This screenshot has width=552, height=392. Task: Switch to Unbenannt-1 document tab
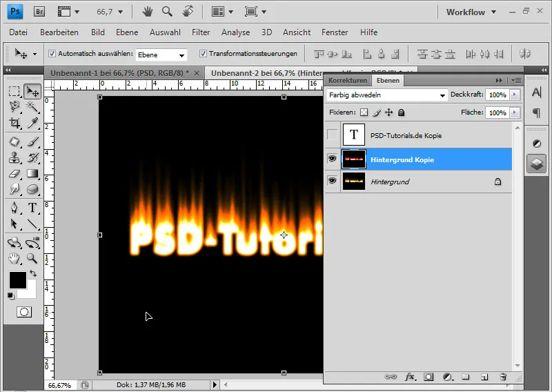click(119, 73)
